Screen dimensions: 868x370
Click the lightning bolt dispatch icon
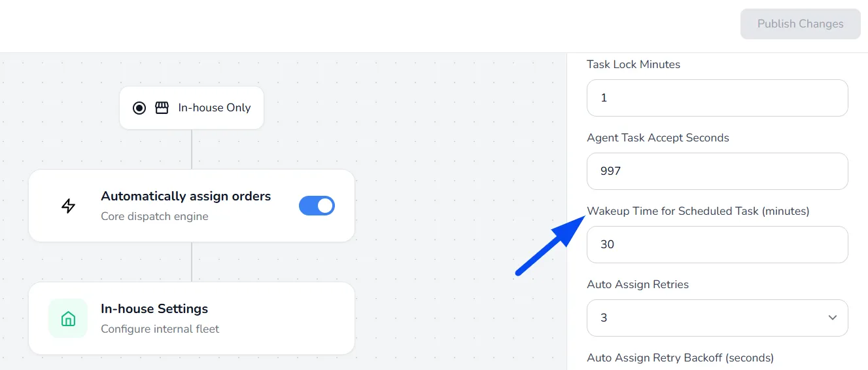tap(68, 206)
